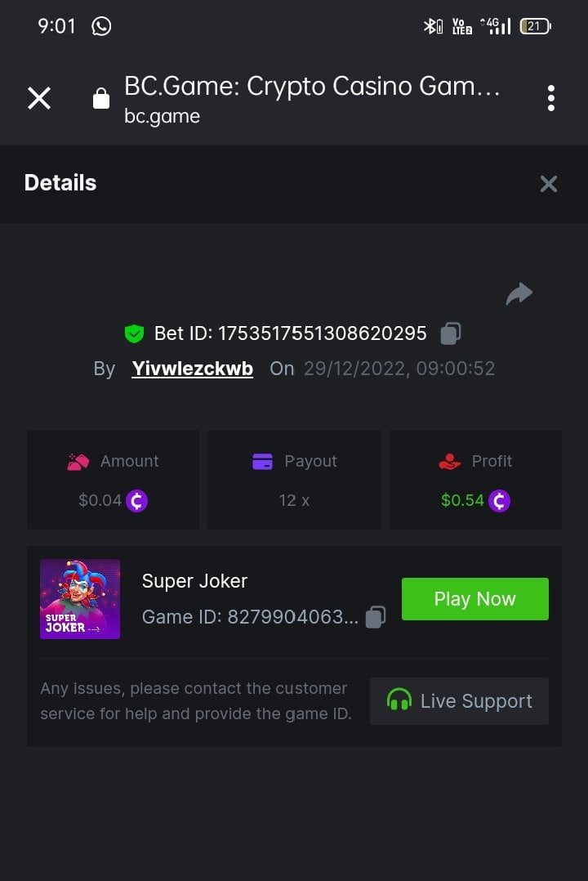The height and width of the screenshot is (881, 588).
Task: Close the browser tab with X
Action: 39,99
